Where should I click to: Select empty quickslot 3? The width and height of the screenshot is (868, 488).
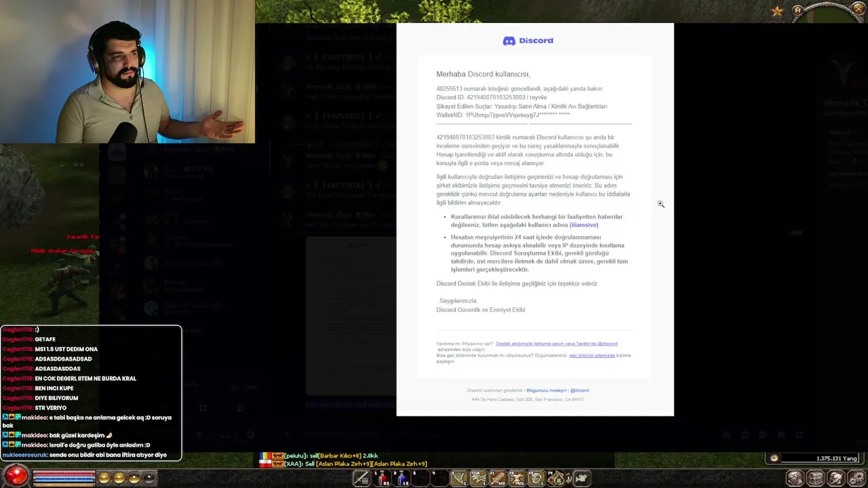point(420,479)
